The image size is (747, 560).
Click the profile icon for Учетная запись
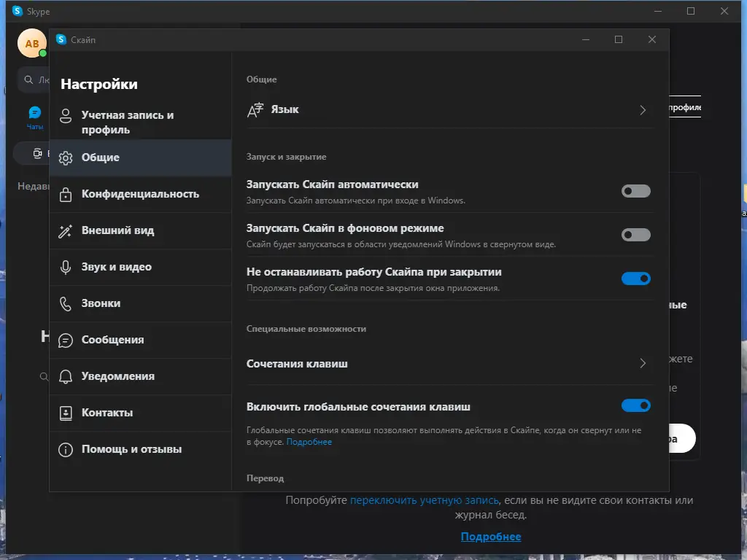[66, 116]
